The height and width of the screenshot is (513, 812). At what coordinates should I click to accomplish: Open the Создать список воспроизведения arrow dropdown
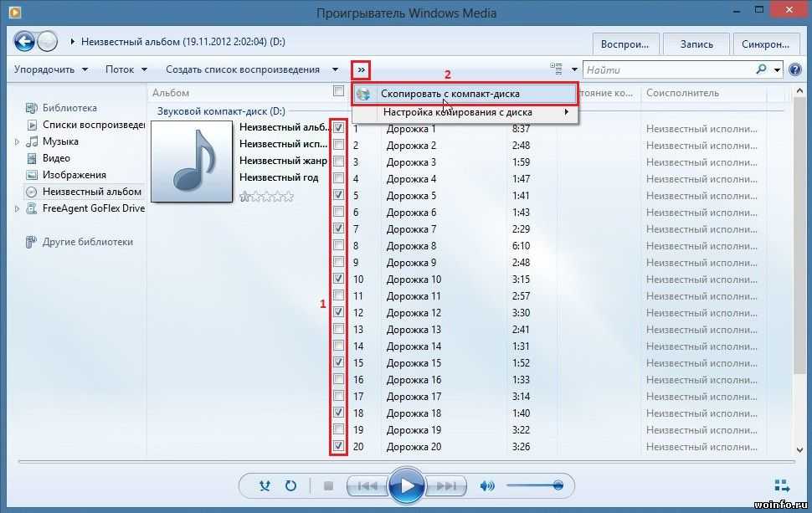(x=335, y=69)
